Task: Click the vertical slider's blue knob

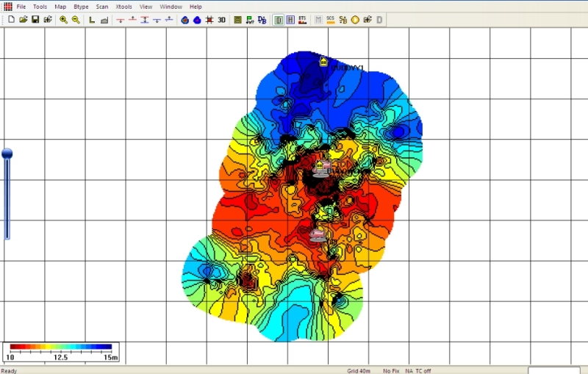Action: (x=7, y=154)
